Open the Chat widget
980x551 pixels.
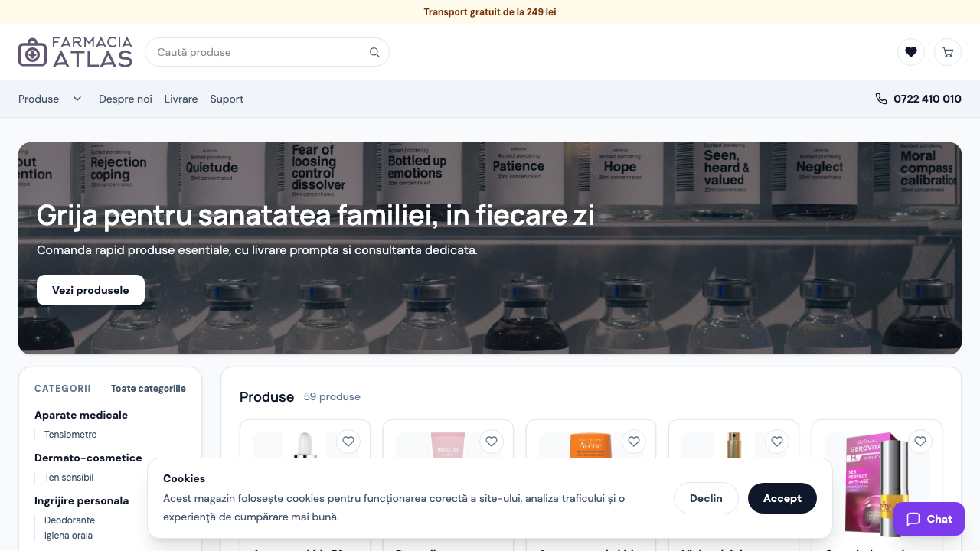[929, 519]
